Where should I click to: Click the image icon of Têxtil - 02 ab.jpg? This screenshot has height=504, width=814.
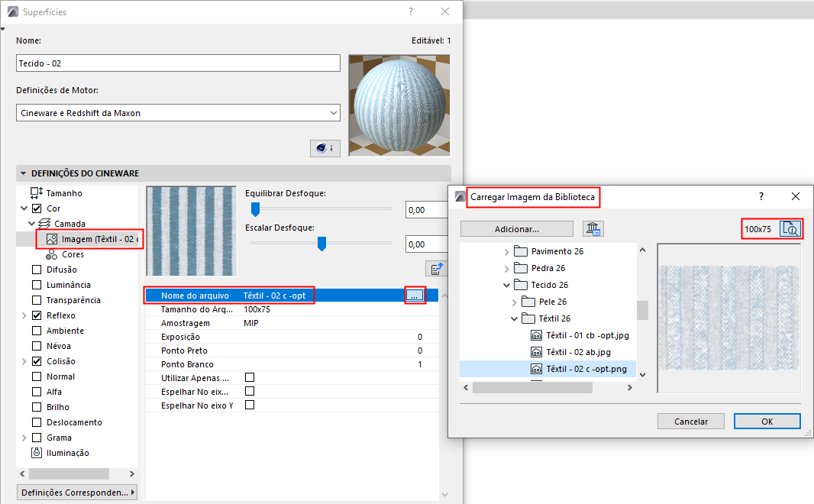click(536, 352)
